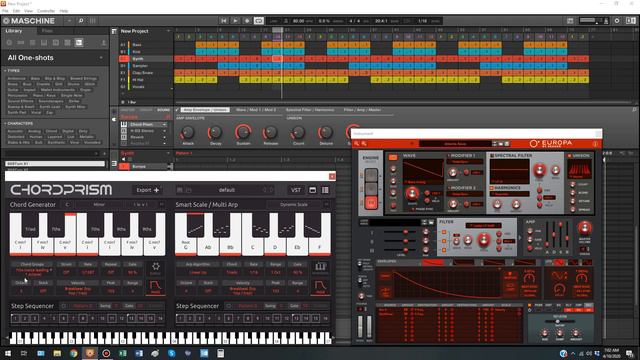
Task: Click the Smart Scale keyboard icon
Action: click(320, 267)
